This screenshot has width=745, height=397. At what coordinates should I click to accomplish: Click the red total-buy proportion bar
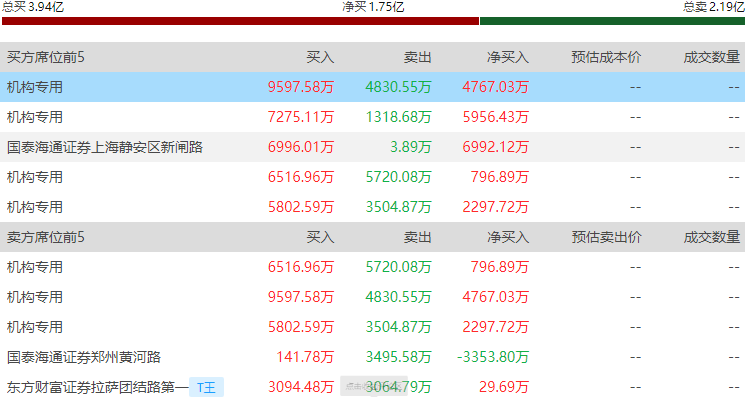[240, 21]
